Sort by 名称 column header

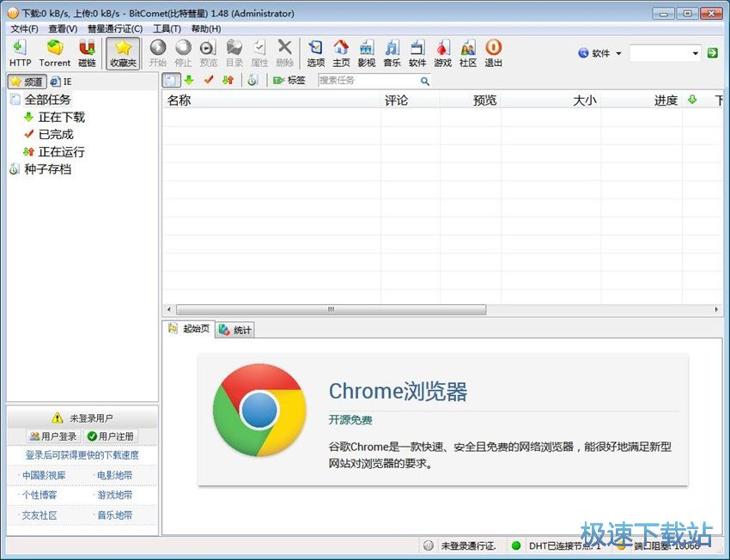(271, 100)
